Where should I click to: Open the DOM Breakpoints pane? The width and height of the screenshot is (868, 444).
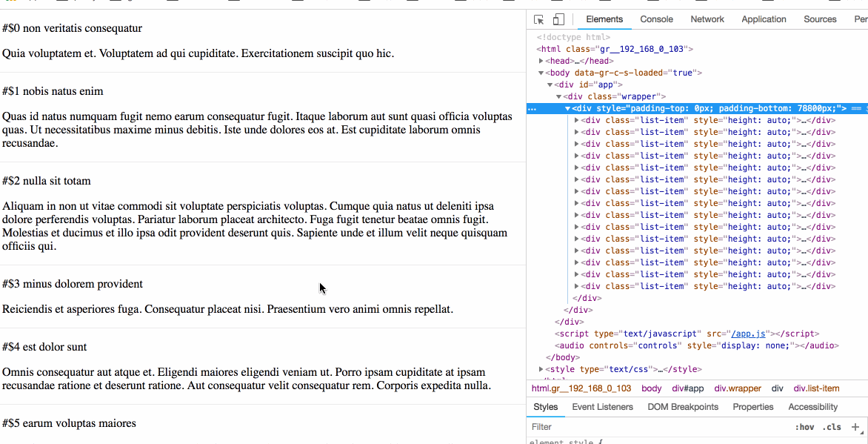pos(682,407)
